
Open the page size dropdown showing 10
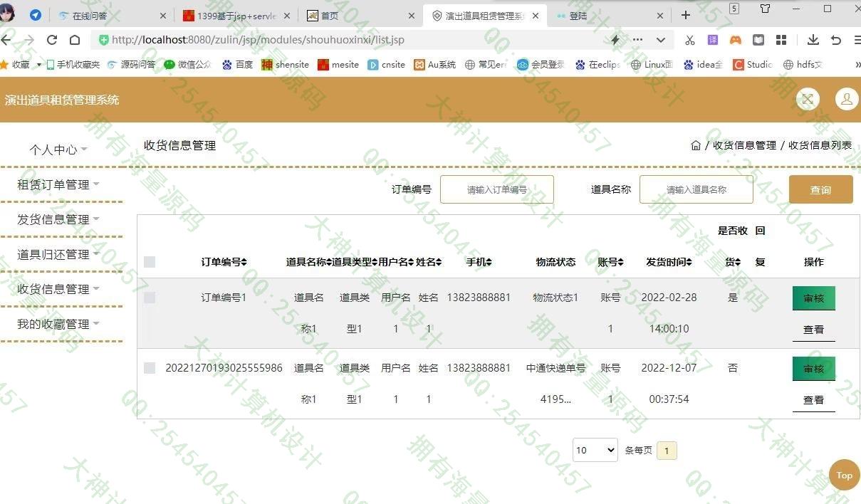click(x=595, y=450)
